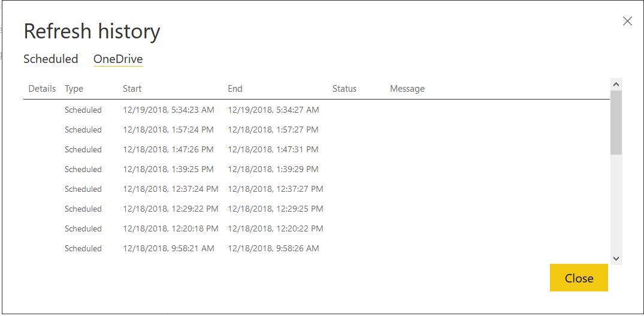The height and width of the screenshot is (316, 644).
Task: Click the scrollbar down arrow
Action: (616, 258)
